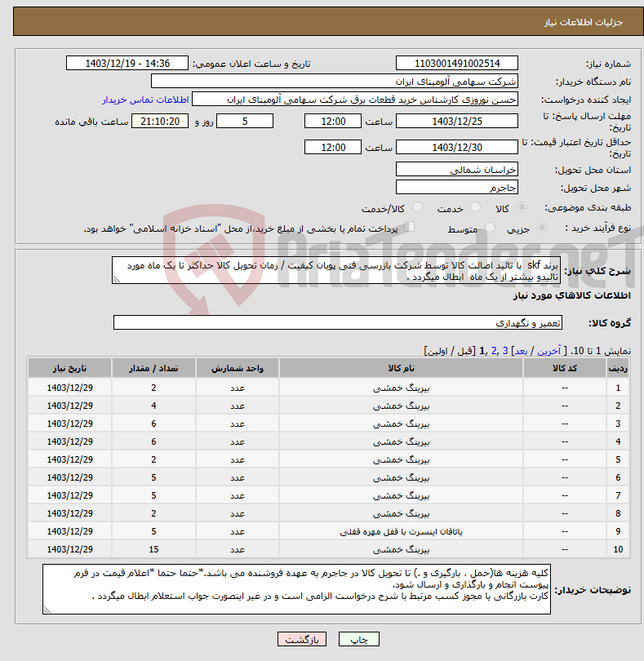Image resolution: width=644 pixels, height=661 pixels.
Task: Open the بعد next page link
Action: [521, 351]
